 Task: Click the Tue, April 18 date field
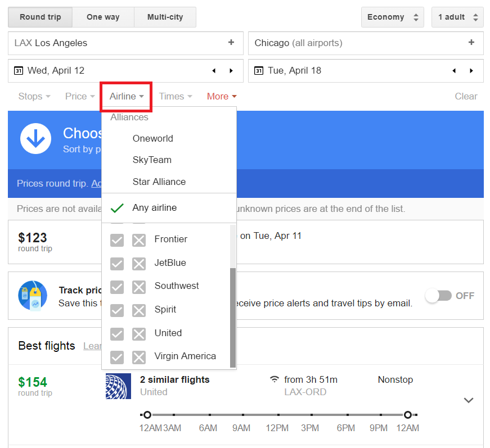pyautogui.click(x=366, y=71)
